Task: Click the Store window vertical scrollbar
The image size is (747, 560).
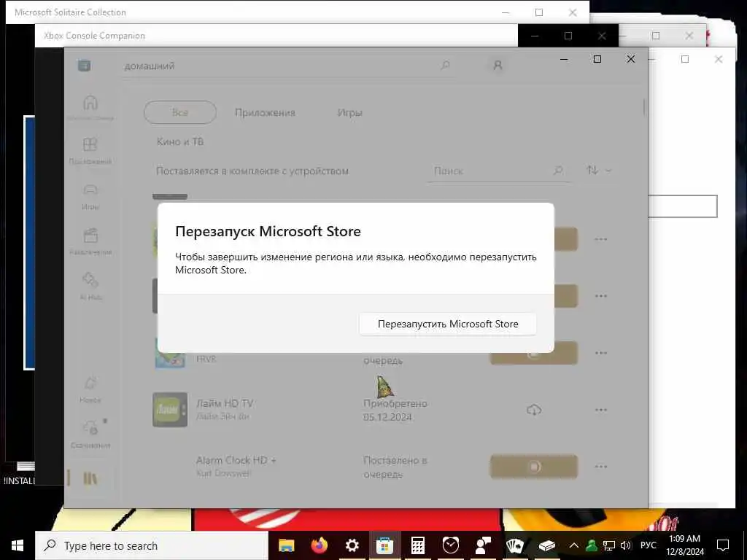Action: coord(644,108)
